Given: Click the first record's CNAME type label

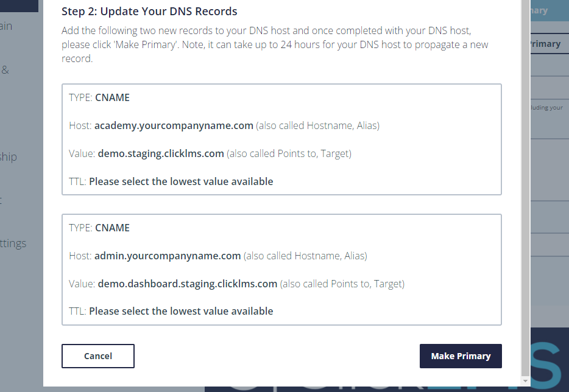Looking at the screenshot, I should 112,97.
